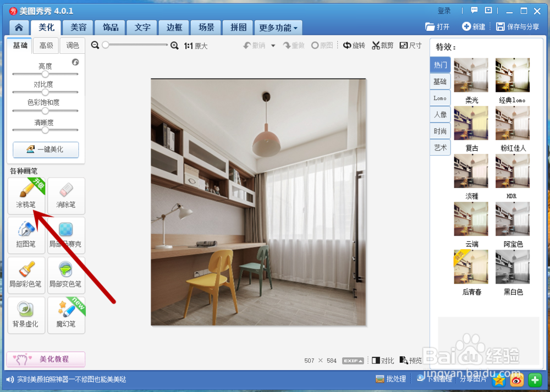Click the 撤销 undo button
This screenshot has width=550, height=392.
[x=255, y=46]
